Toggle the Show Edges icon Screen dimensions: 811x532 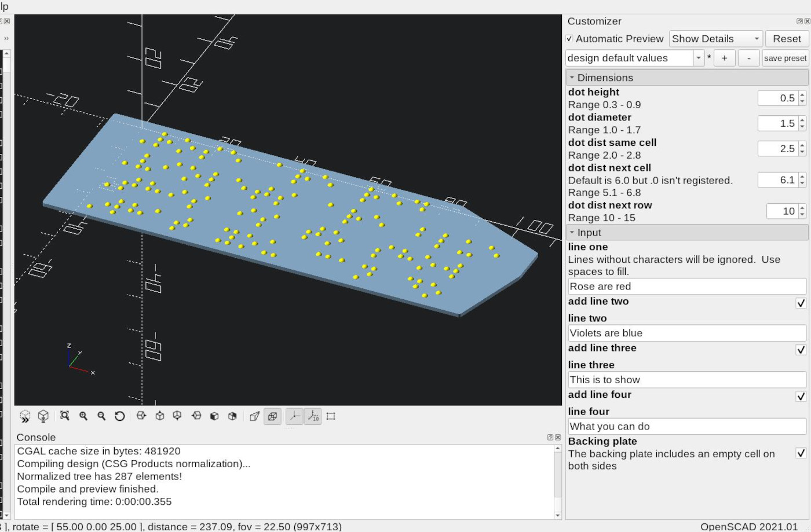(x=331, y=416)
